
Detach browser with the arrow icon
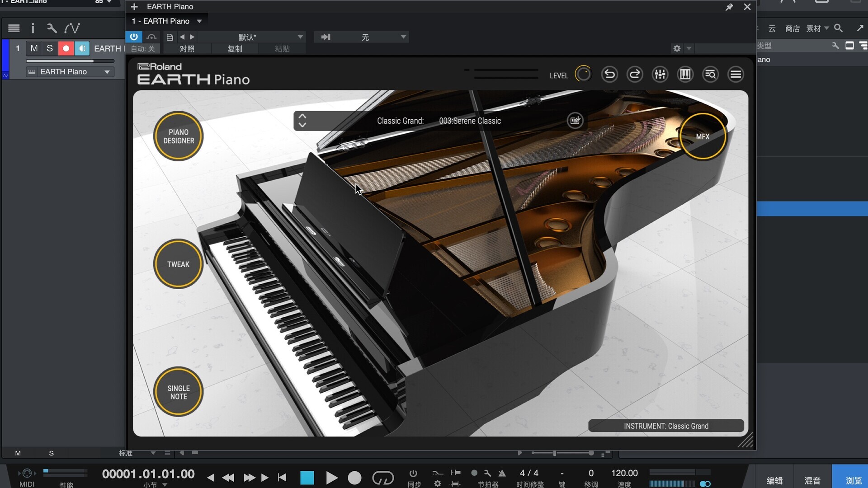coord(860,28)
